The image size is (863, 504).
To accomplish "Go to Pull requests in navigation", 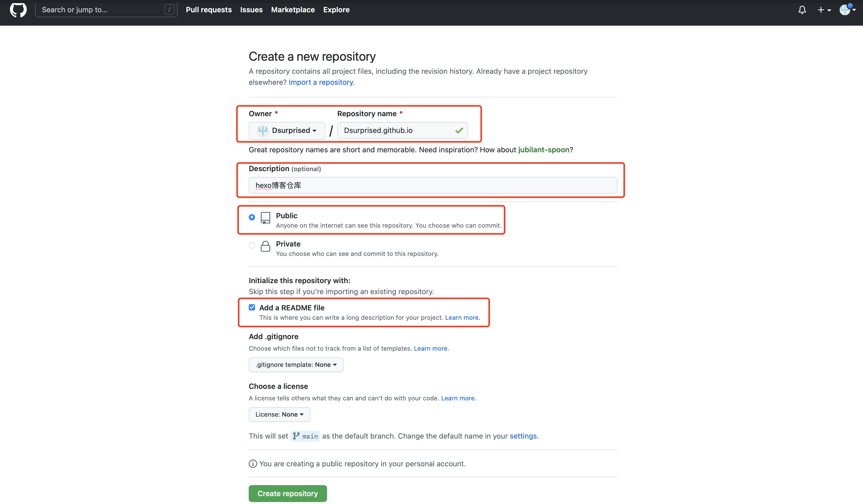I will point(209,10).
